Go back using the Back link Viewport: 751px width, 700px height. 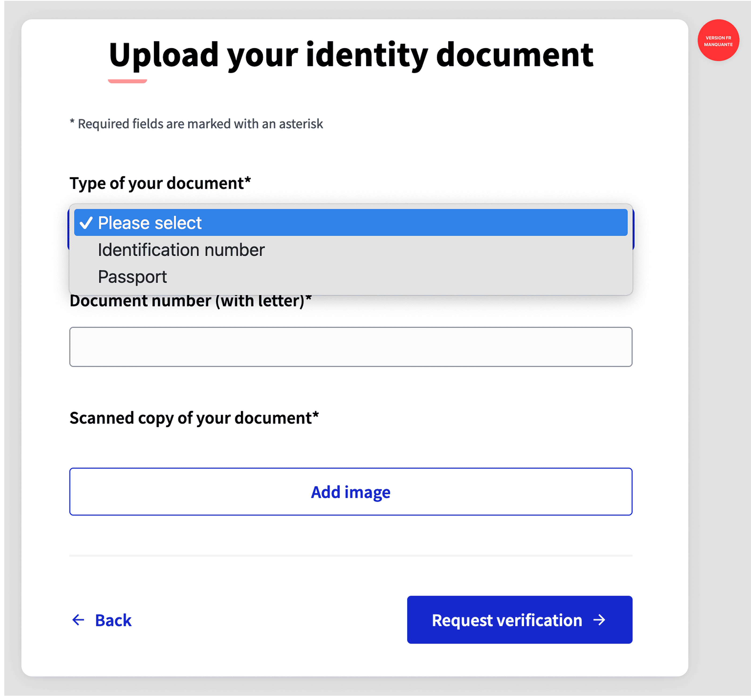tap(102, 620)
